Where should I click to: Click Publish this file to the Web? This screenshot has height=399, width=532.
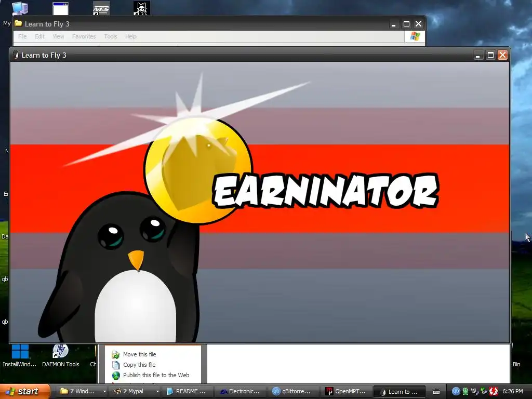(156, 375)
